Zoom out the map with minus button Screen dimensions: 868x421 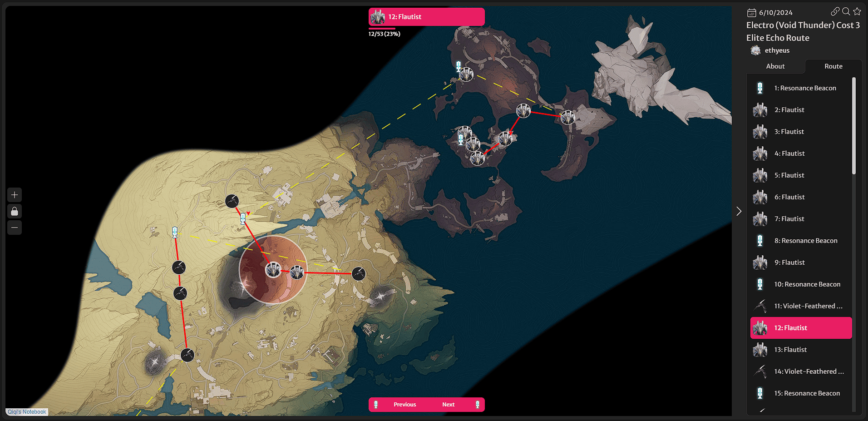click(15, 228)
